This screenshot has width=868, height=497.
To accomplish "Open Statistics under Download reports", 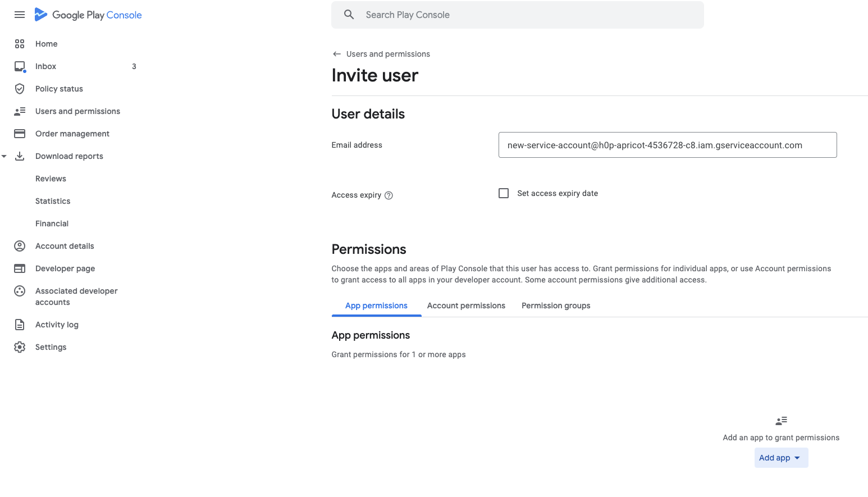I will click(53, 201).
